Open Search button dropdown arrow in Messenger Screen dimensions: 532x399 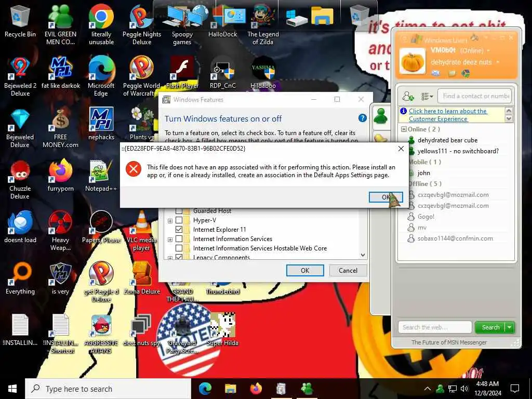click(510, 327)
